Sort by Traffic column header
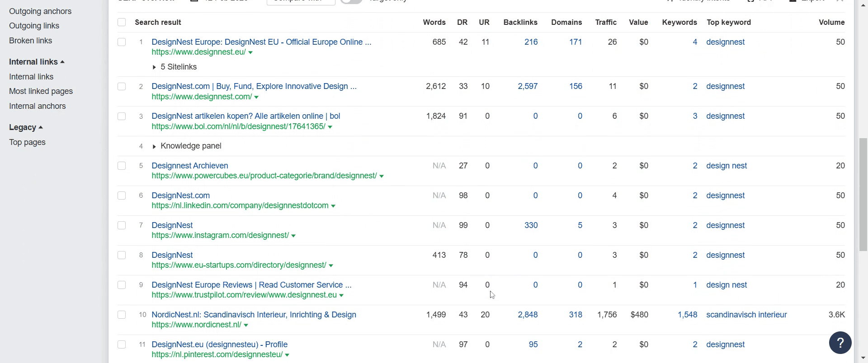This screenshot has height=363, width=868. pos(606,22)
